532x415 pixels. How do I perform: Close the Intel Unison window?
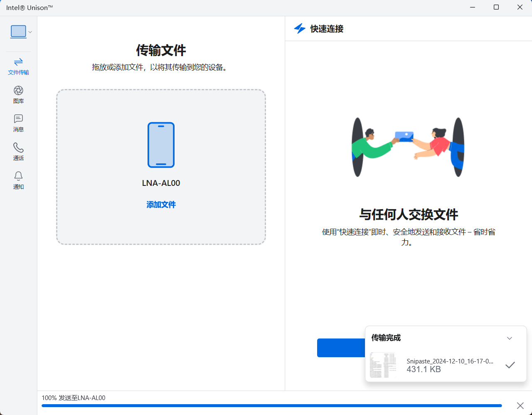pos(520,7)
